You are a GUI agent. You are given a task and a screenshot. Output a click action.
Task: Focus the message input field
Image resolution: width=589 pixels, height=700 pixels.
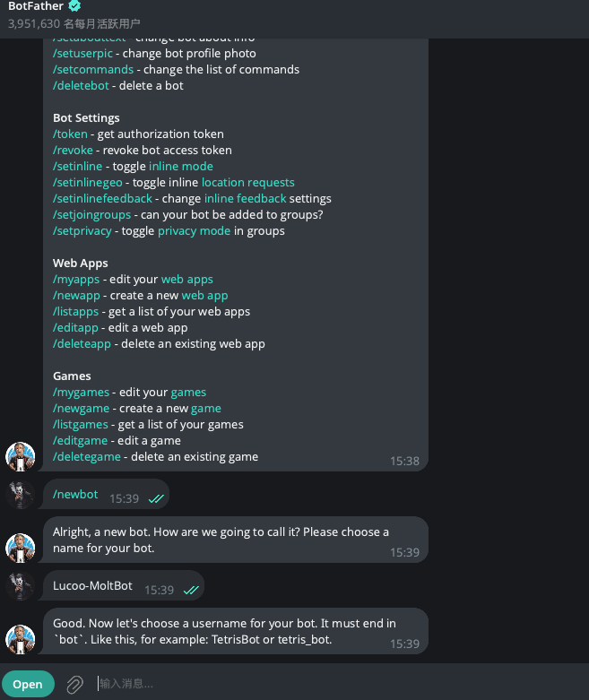[x=332, y=685]
